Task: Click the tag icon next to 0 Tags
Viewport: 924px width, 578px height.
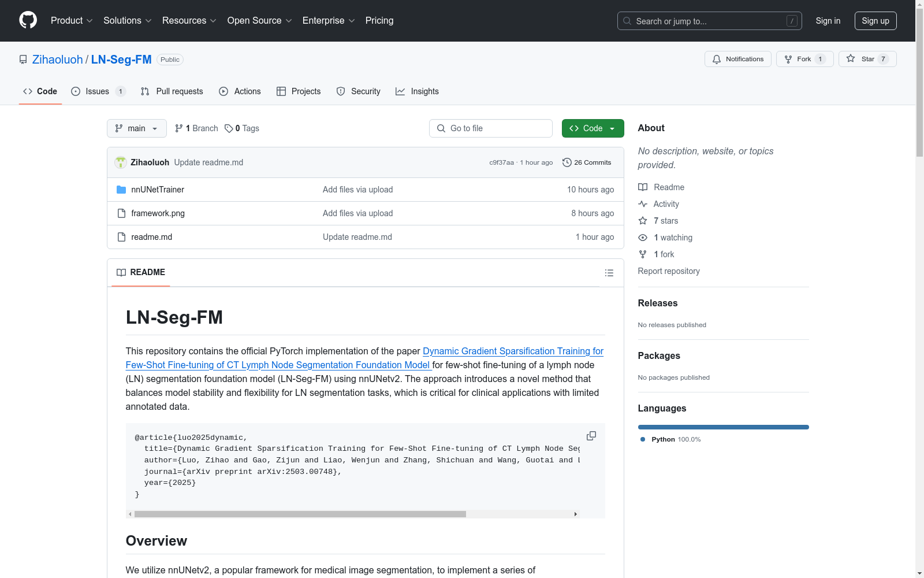Action: pos(229,128)
